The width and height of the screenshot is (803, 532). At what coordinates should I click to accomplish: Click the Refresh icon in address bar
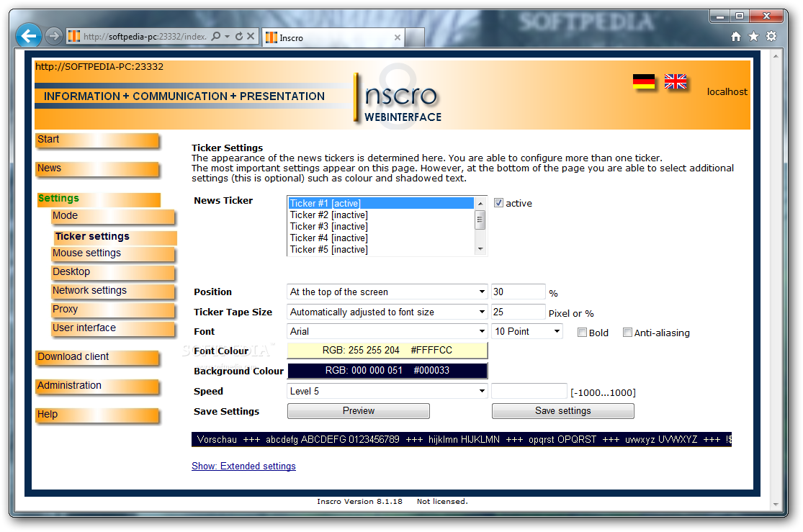tap(238, 36)
